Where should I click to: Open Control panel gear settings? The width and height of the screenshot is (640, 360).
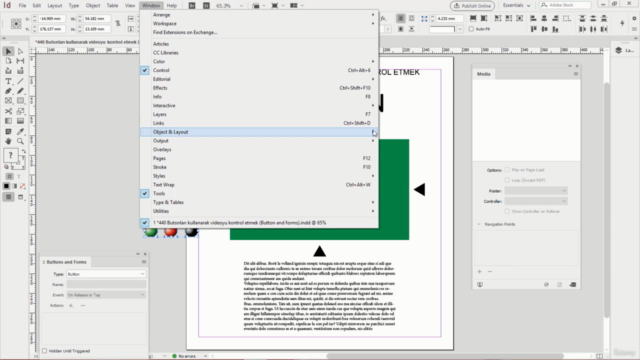coord(634,18)
